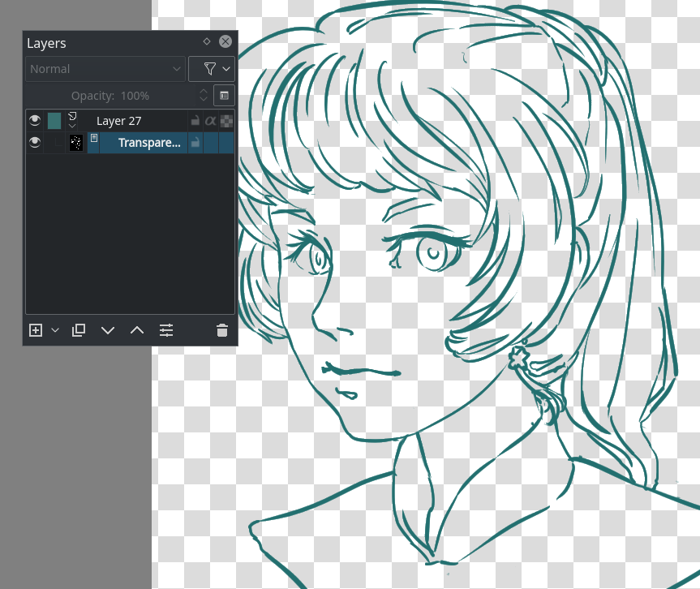Image resolution: width=700 pixels, height=589 pixels.
Task: Float the Layers docker
Action: point(207,41)
